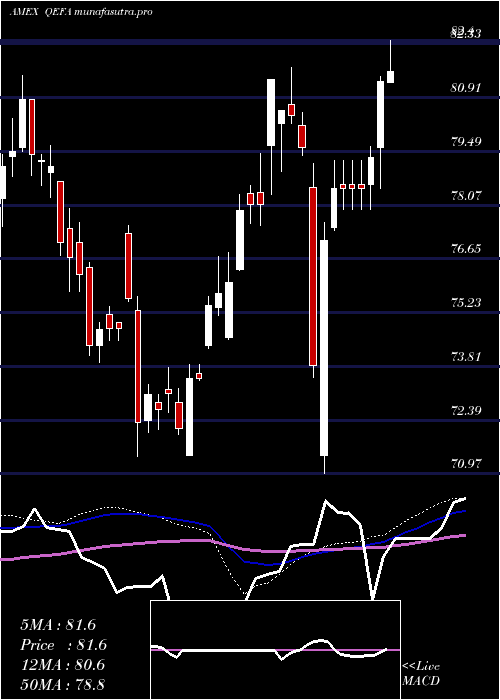This screenshot has width=500, height=700.
Task: Click the 73.81 price axis label
Action: coord(466,356)
